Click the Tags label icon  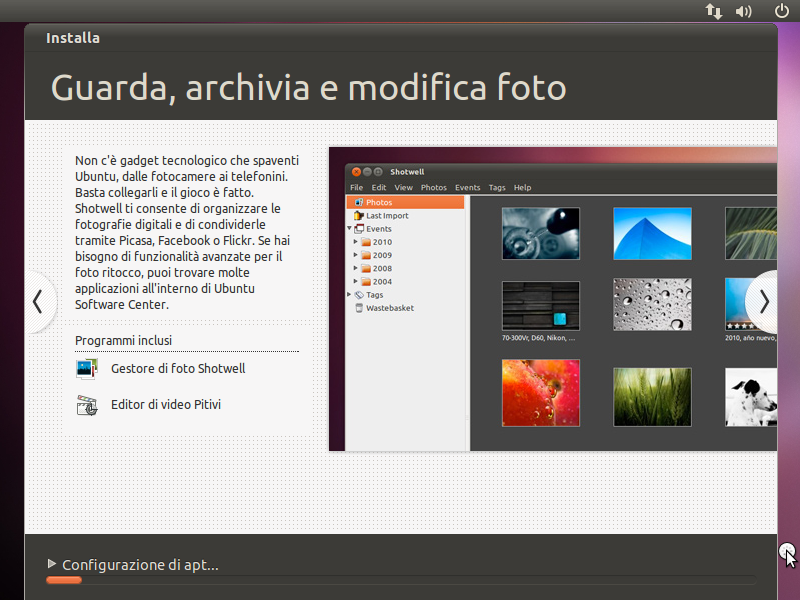(359, 295)
